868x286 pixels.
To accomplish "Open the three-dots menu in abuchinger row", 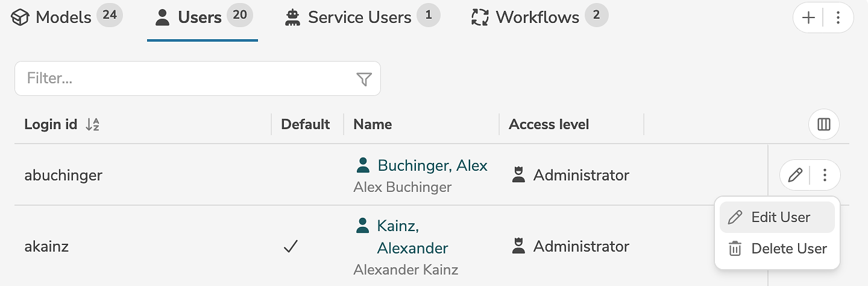I will [825, 176].
